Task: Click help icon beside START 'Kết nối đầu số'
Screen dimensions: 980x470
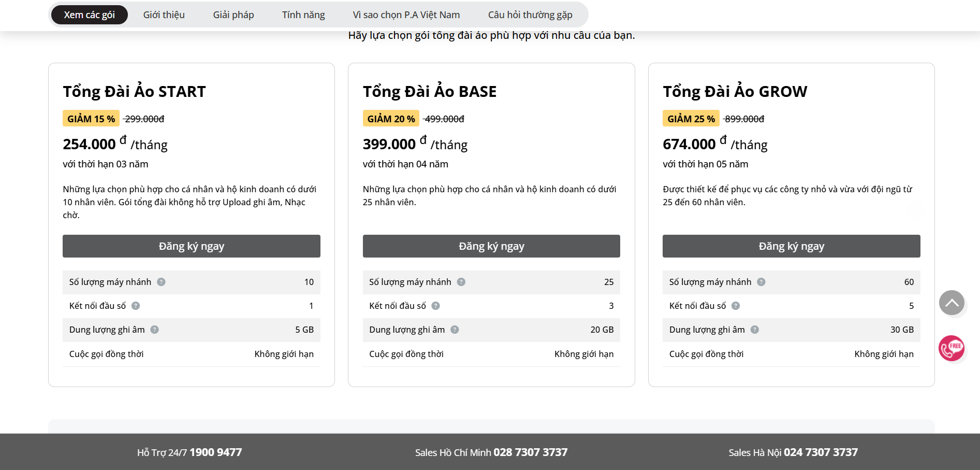Action: click(x=136, y=306)
